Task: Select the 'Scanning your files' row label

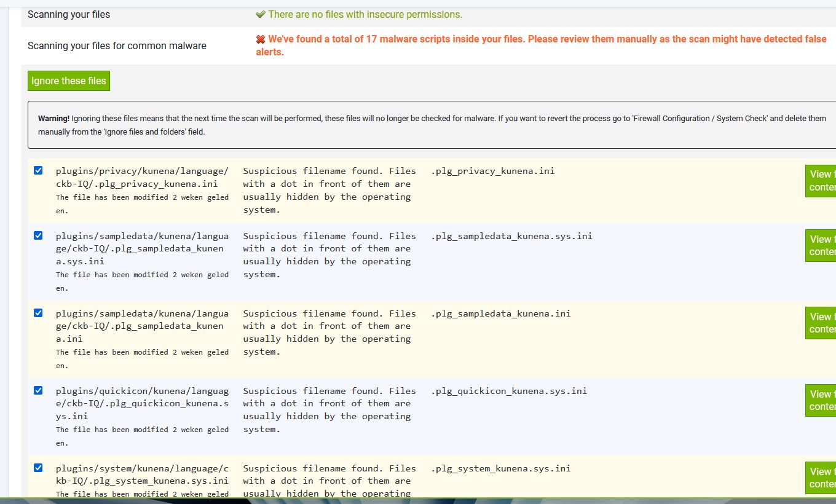Action: coord(69,14)
